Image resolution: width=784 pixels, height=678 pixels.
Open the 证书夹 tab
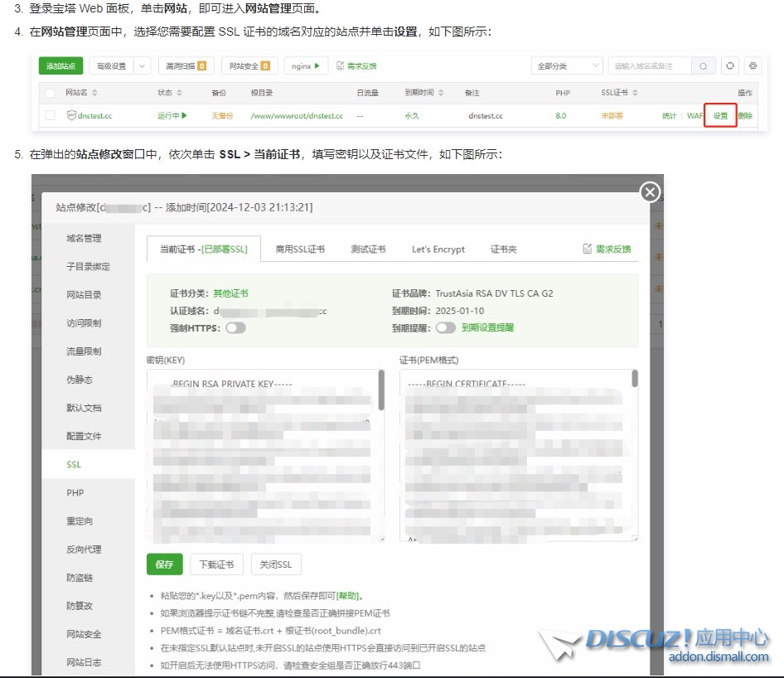504,249
